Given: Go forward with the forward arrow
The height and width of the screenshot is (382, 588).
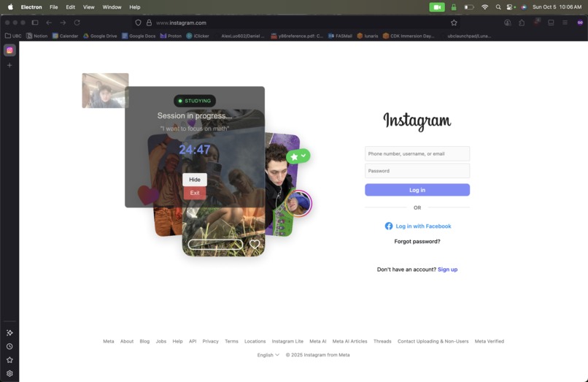Looking at the screenshot, I should click(x=63, y=23).
